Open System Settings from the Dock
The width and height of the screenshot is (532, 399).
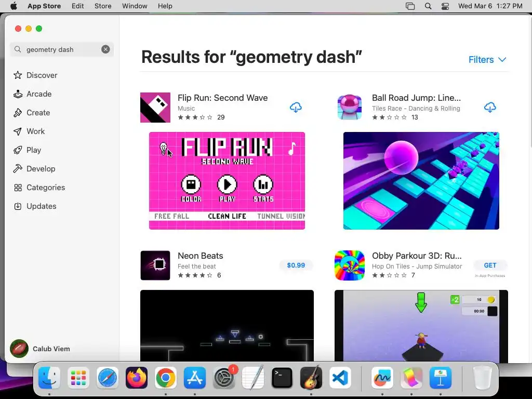(x=224, y=377)
